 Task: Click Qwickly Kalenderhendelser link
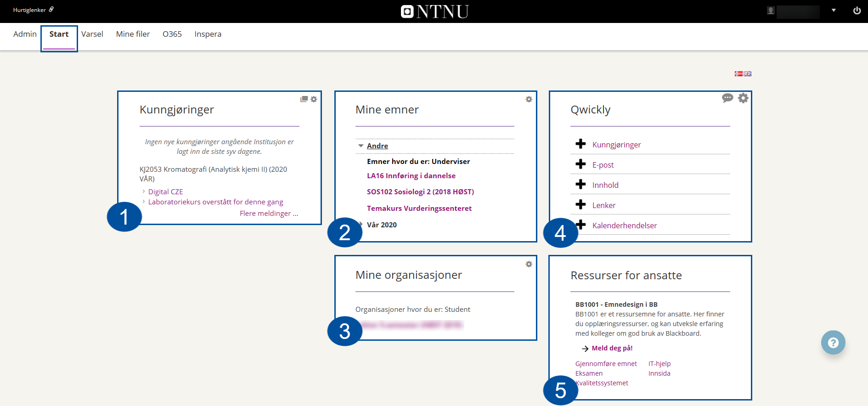(625, 226)
